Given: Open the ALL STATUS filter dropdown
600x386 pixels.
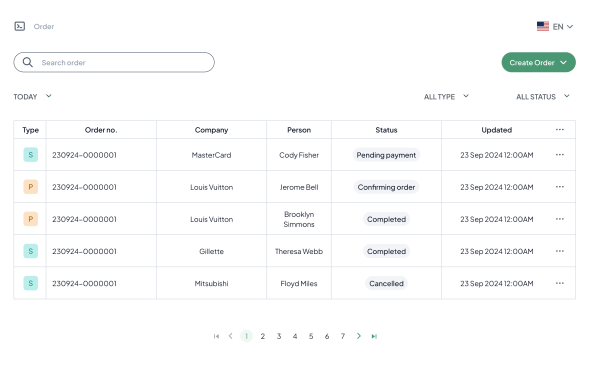Looking at the screenshot, I should 543,96.
